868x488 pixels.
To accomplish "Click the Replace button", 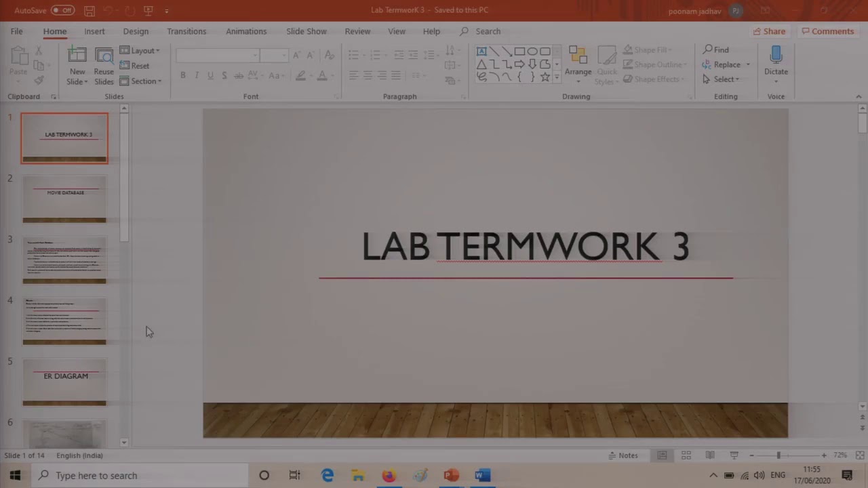I will click(722, 65).
